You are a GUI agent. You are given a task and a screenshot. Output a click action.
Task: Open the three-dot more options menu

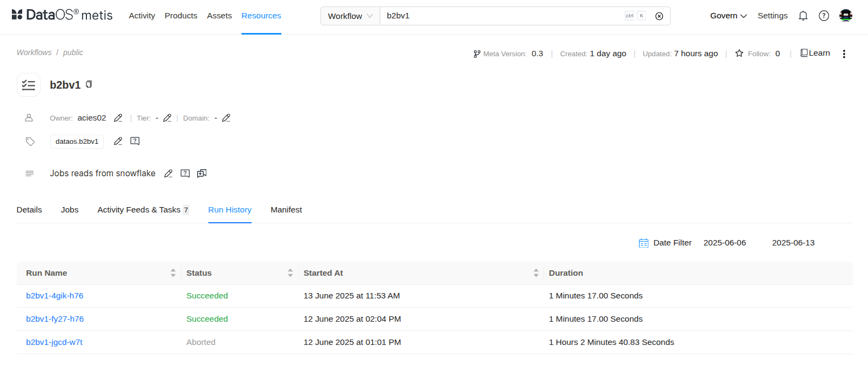pyautogui.click(x=844, y=54)
